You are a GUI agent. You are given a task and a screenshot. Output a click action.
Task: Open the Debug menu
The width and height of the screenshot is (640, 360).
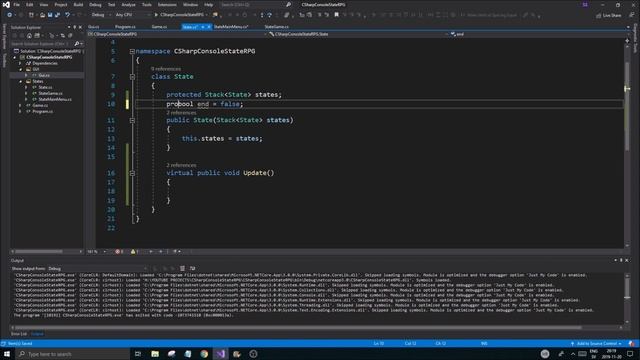click(95, 4)
